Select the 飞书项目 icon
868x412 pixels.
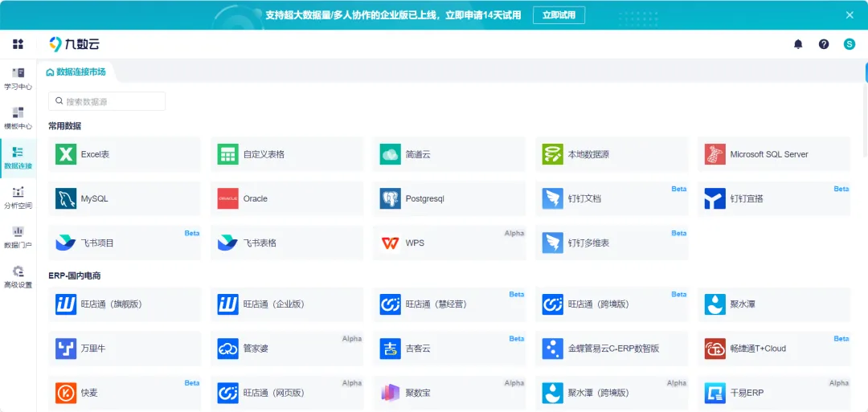click(66, 243)
